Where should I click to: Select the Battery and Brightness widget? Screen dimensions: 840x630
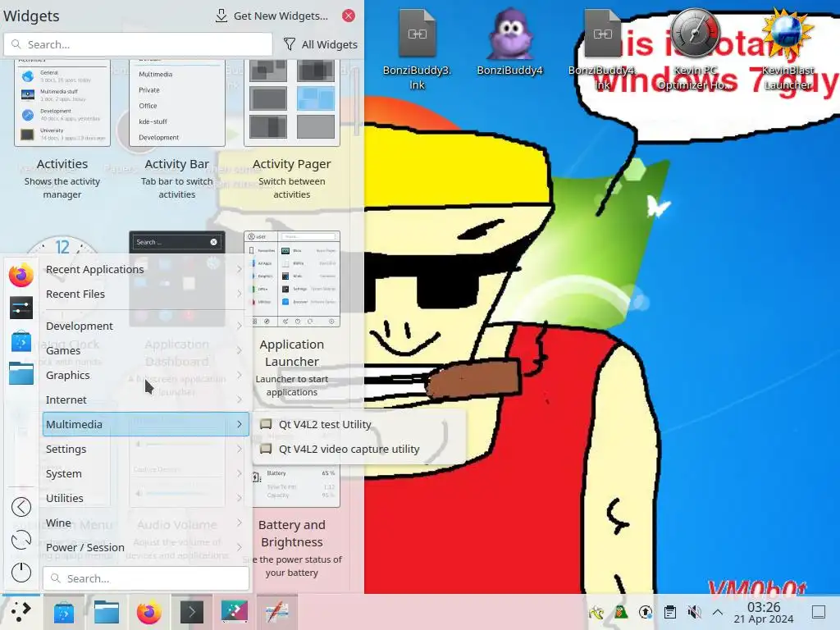coord(292,523)
